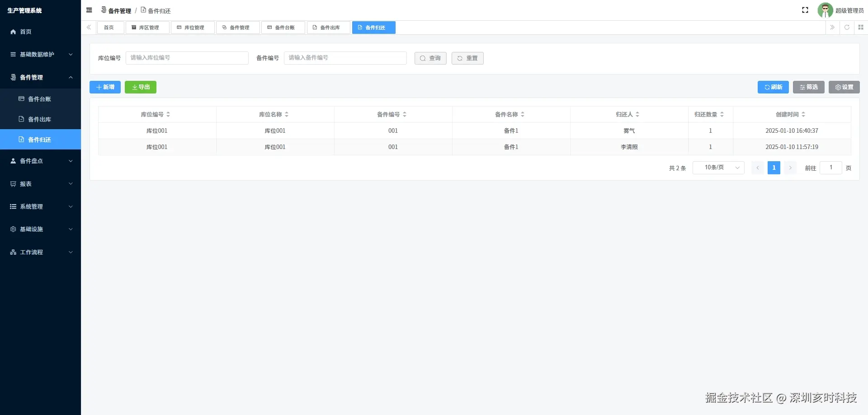Click the 前往 page number input
Screen dimensions: 868x415
[x=831, y=168]
